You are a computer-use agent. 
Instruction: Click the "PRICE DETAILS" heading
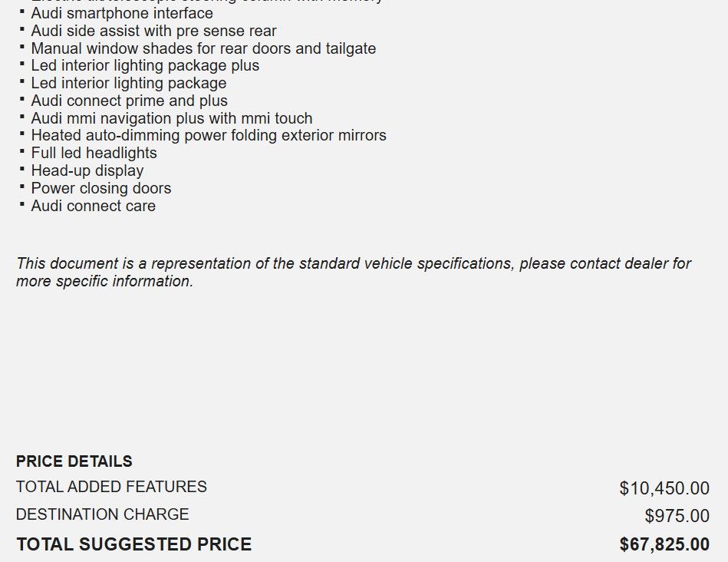pyautogui.click(x=74, y=461)
